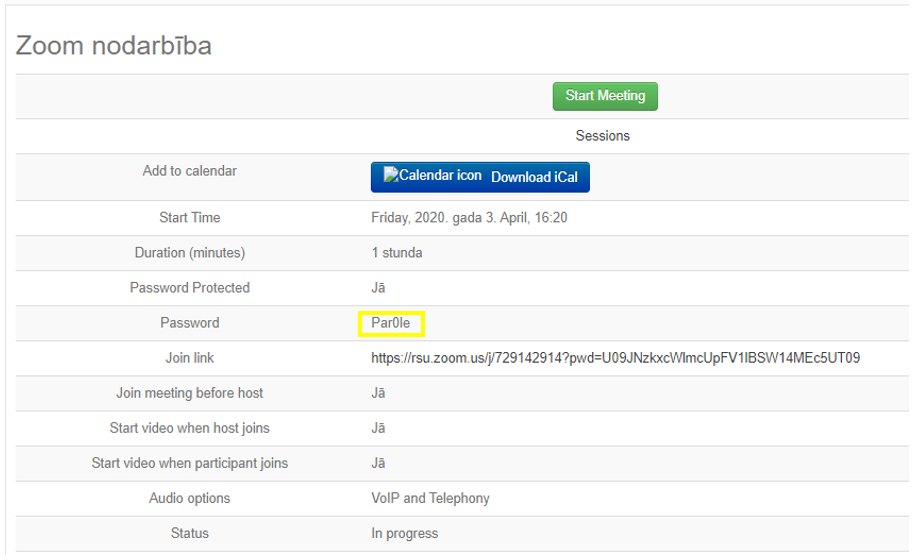Click the Password row label
This screenshot has width=913, height=559.
click(x=190, y=323)
